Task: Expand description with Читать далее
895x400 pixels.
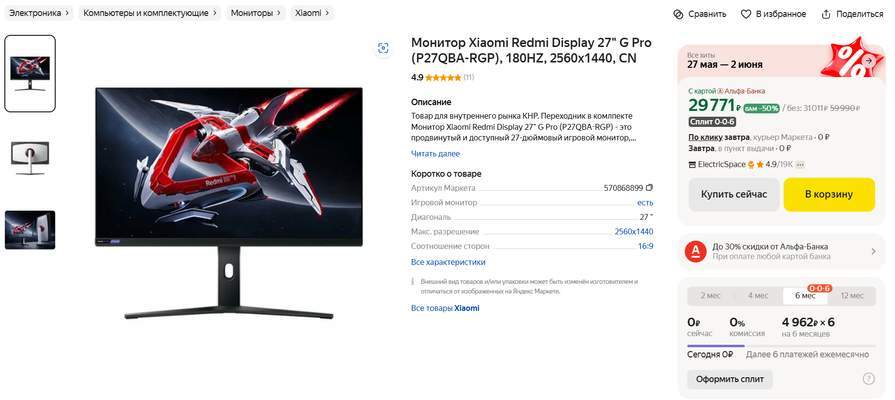Action: point(435,154)
